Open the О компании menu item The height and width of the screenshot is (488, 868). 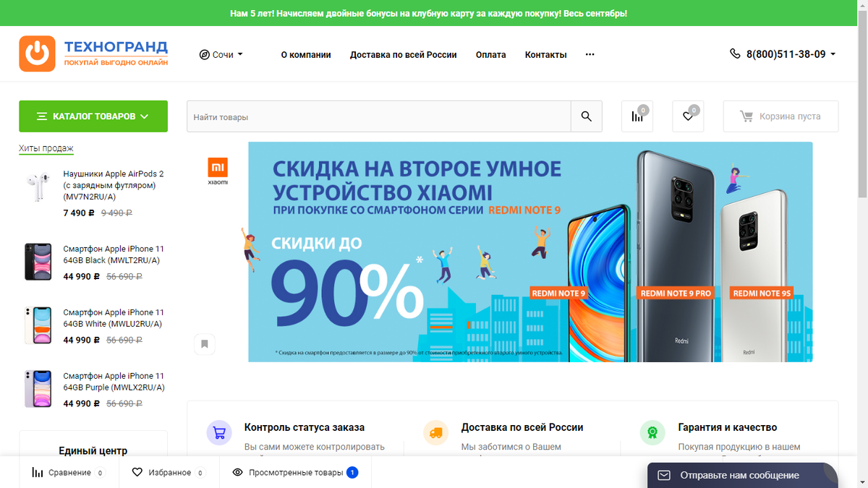306,54
